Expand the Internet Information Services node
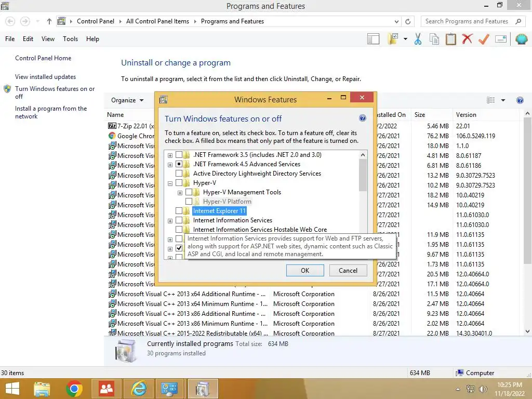Screen dimensions: 532x399 click(170, 221)
